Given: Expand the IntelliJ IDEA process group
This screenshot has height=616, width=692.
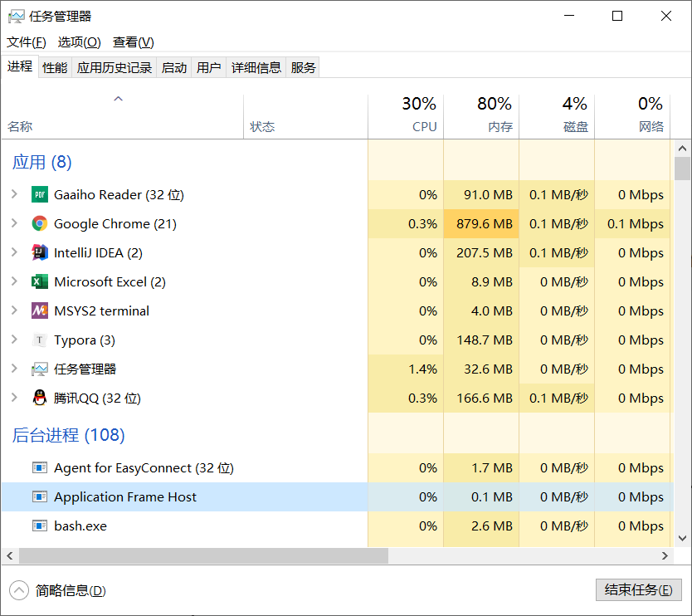Looking at the screenshot, I should pyautogui.click(x=14, y=252).
